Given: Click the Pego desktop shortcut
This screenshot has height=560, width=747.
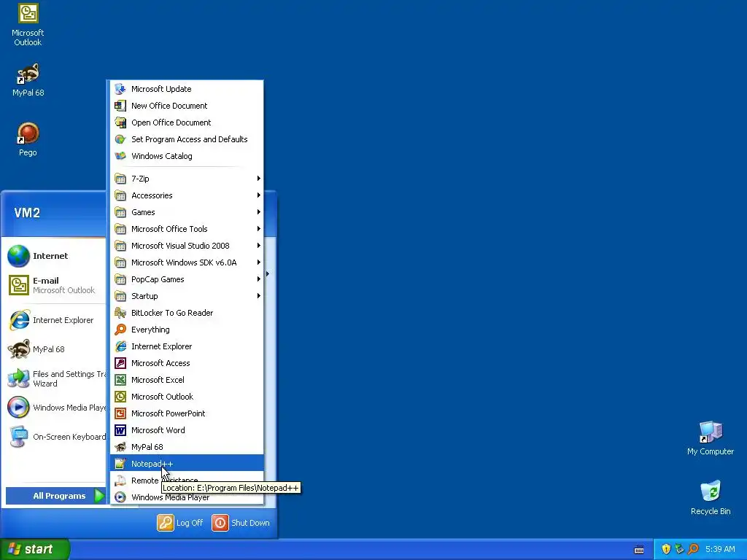Looking at the screenshot, I should (x=28, y=139).
